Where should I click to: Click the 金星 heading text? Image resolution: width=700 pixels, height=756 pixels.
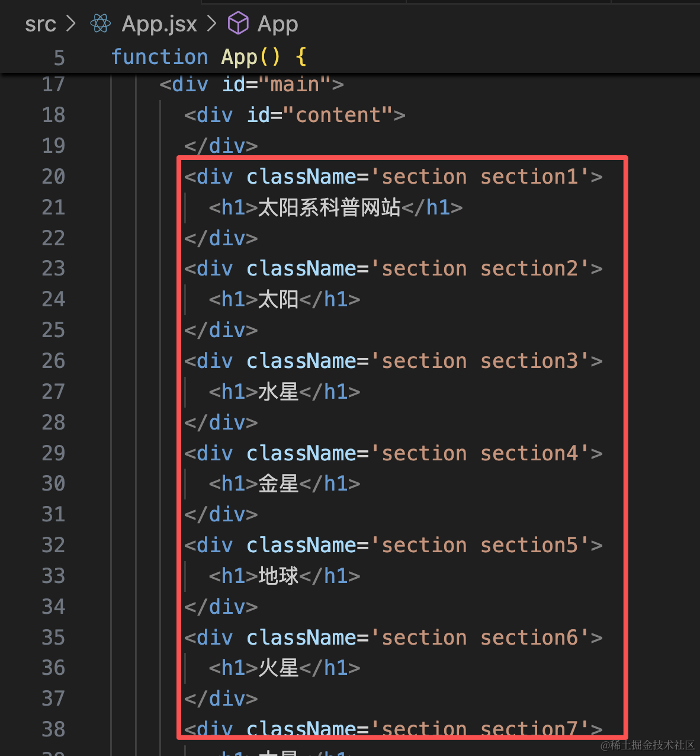coord(278,483)
